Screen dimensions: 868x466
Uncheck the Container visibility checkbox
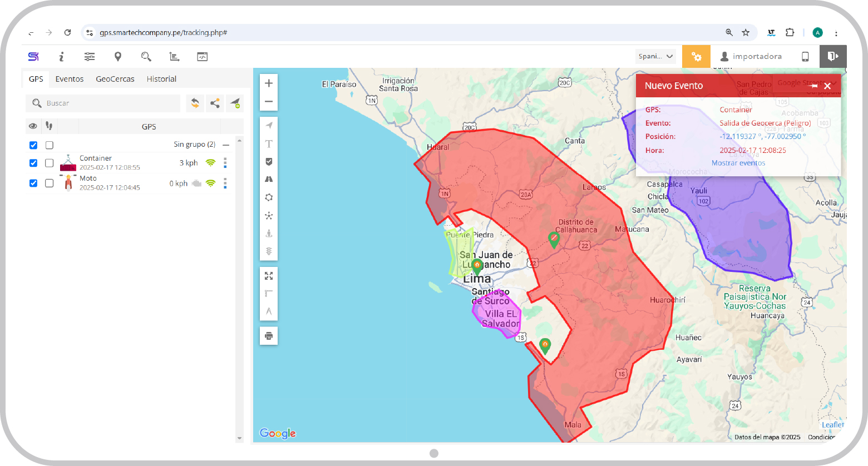click(x=33, y=163)
